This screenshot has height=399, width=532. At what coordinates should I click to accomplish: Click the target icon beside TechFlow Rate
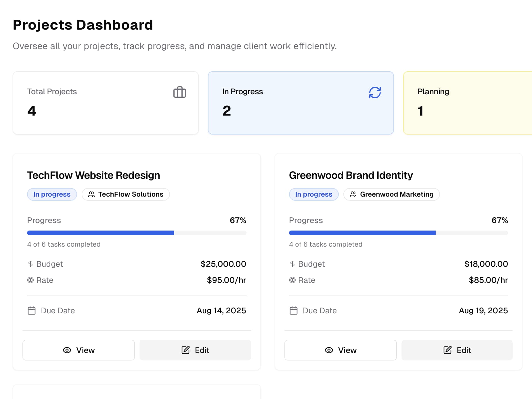(x=30, y=280)
